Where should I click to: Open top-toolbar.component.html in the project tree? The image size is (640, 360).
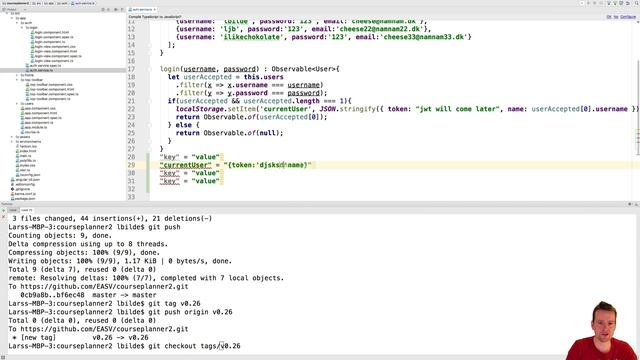point(51,89)
